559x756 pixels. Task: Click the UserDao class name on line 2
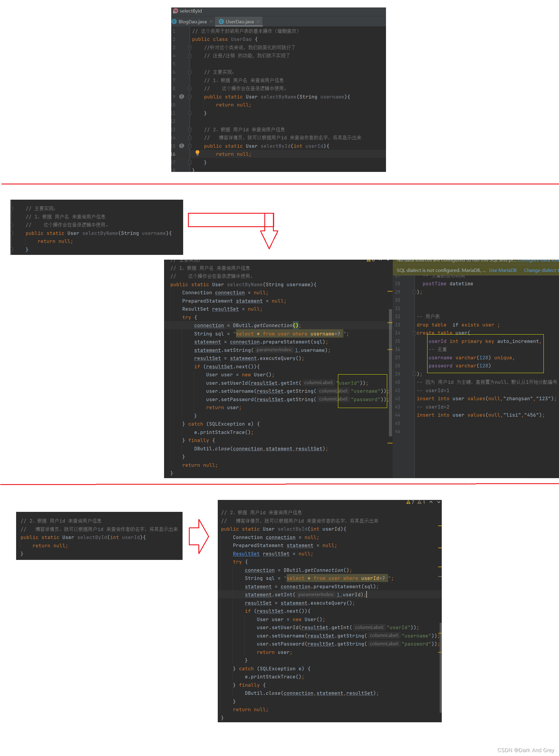point(241,39)
